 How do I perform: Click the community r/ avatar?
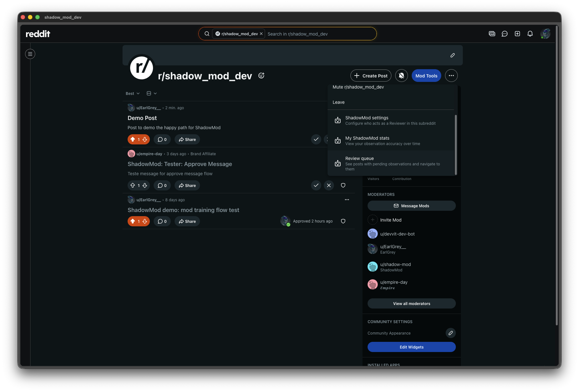142,68
